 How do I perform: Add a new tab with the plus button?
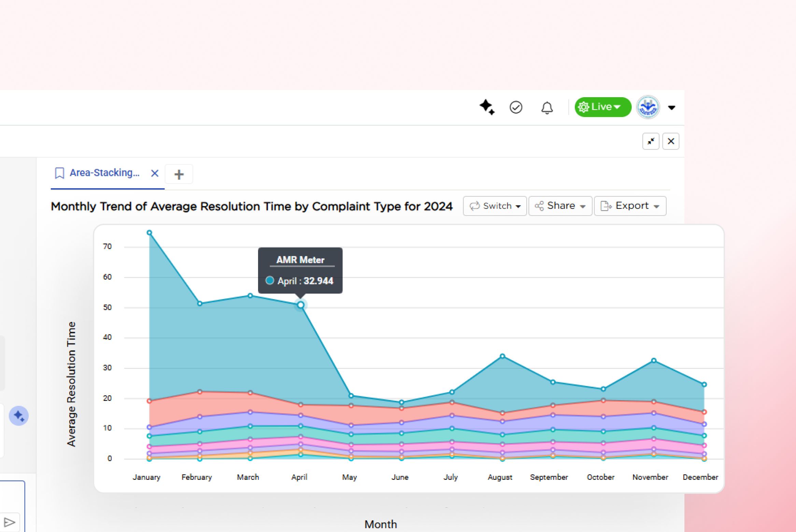[x=179, y=174]
